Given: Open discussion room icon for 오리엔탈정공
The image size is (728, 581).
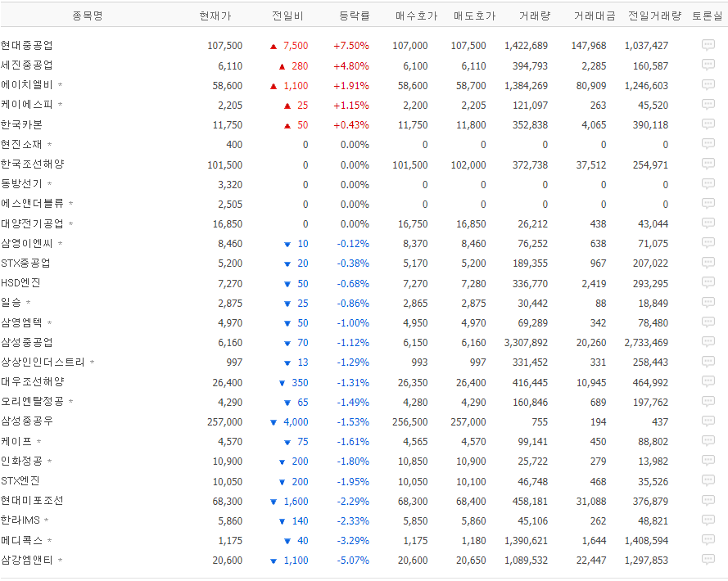Looking at the screenshot, I should [x=708, y=402].
